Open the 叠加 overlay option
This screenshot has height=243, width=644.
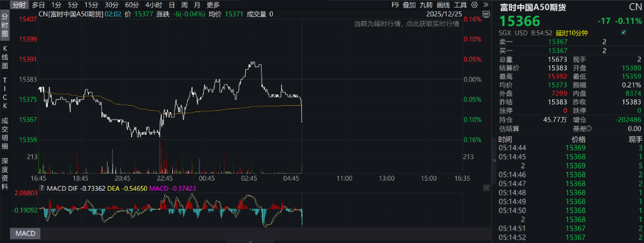pyautogui.click(x=409, y=5)
